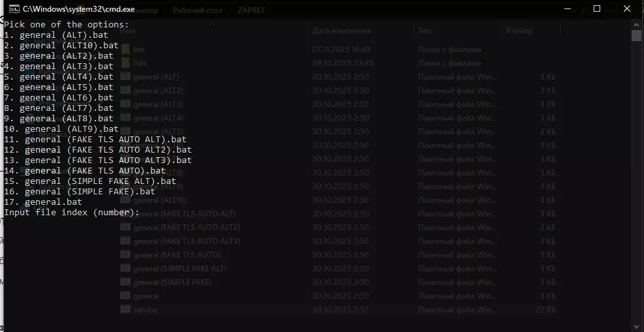Image resolution: width=644 pixels, height=332 pixels.
Task: Click option '6. general (ALT5).bat' in cmd
Action: (59, 87)
